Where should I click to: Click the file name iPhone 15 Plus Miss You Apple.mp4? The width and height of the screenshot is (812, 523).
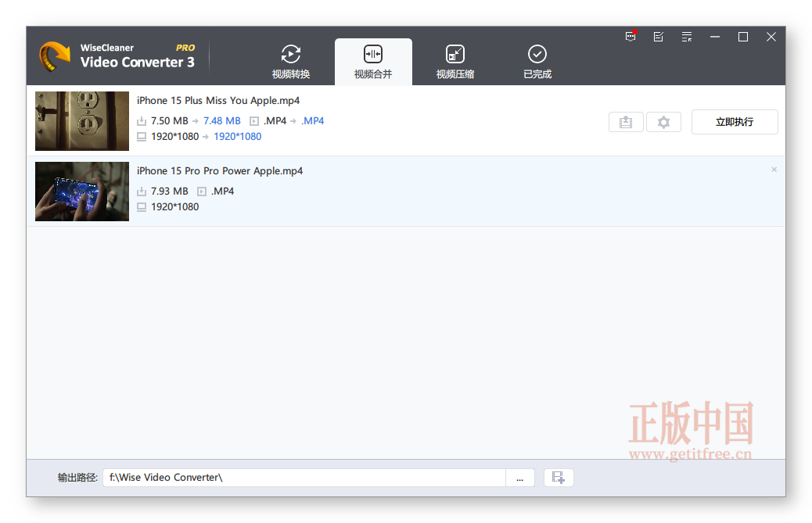point(218,100)
